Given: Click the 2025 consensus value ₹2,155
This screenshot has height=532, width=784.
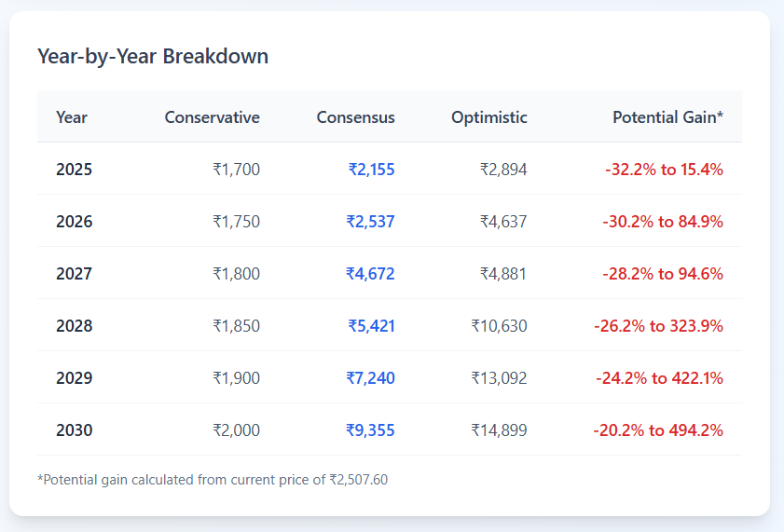Looking at the screenshot, I should pyautogui.click(x=371, y=170).
